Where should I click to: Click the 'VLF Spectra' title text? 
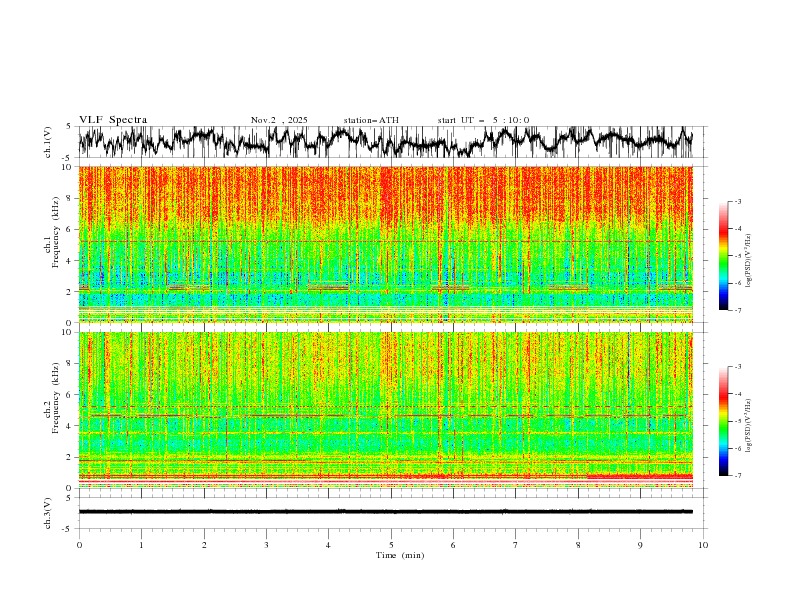[x=113, y=120]
